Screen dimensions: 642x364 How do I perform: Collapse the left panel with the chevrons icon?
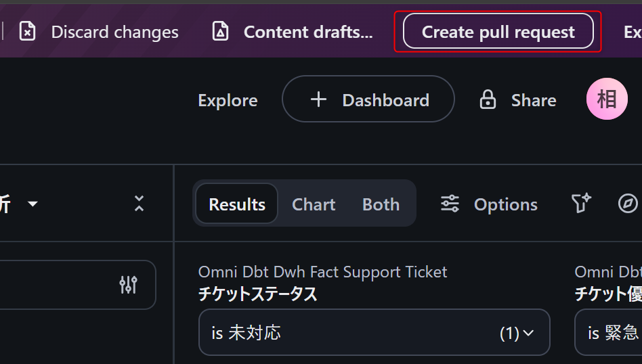point(139,204)
